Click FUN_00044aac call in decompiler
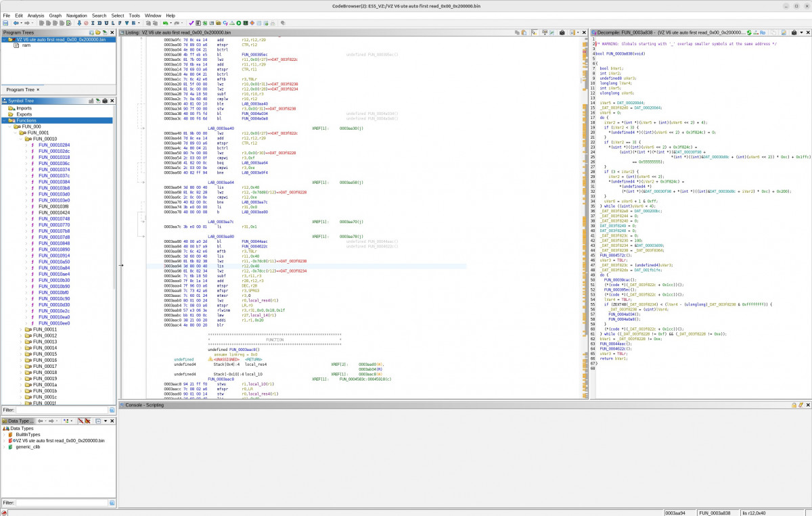Image resolution: width=812 pixels, height=516 pixels. pos(615,344)
